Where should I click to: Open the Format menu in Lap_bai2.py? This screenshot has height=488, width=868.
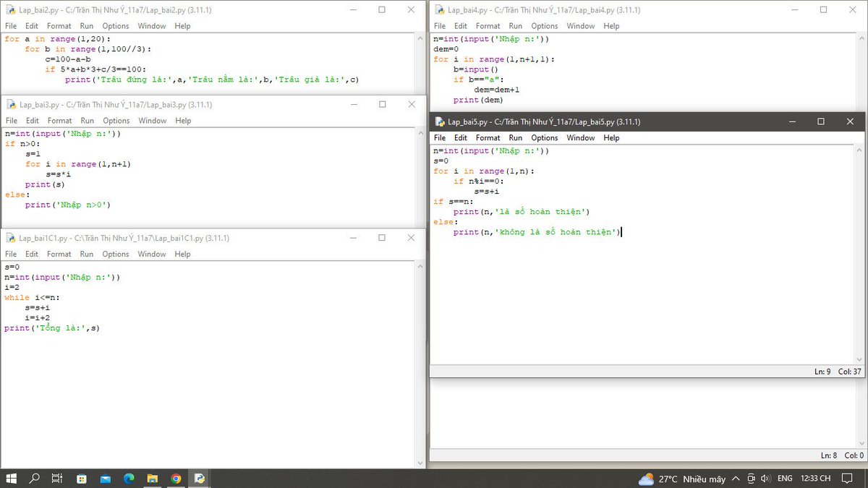tap(59, 26)
